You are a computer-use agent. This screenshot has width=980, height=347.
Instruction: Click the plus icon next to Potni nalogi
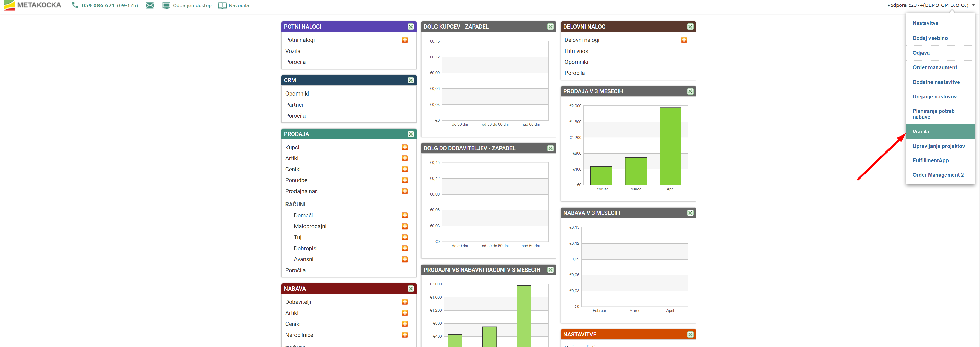click(x=405, y=40)
